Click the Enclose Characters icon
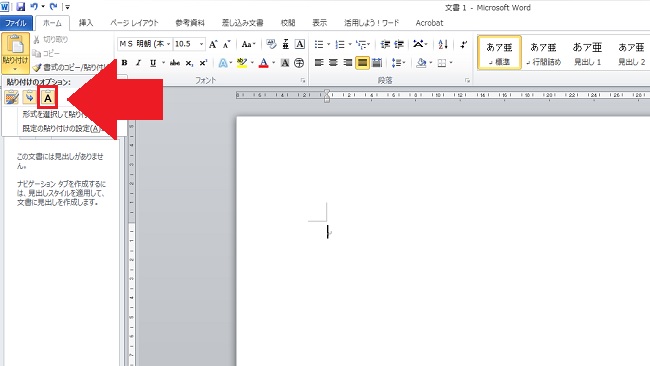 coord(299,63)
